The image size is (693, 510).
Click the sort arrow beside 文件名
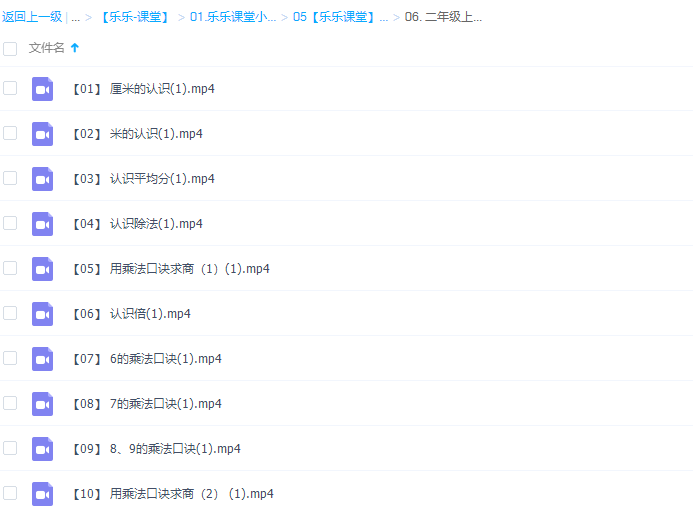pyautogui.click(x=75, y=48)
